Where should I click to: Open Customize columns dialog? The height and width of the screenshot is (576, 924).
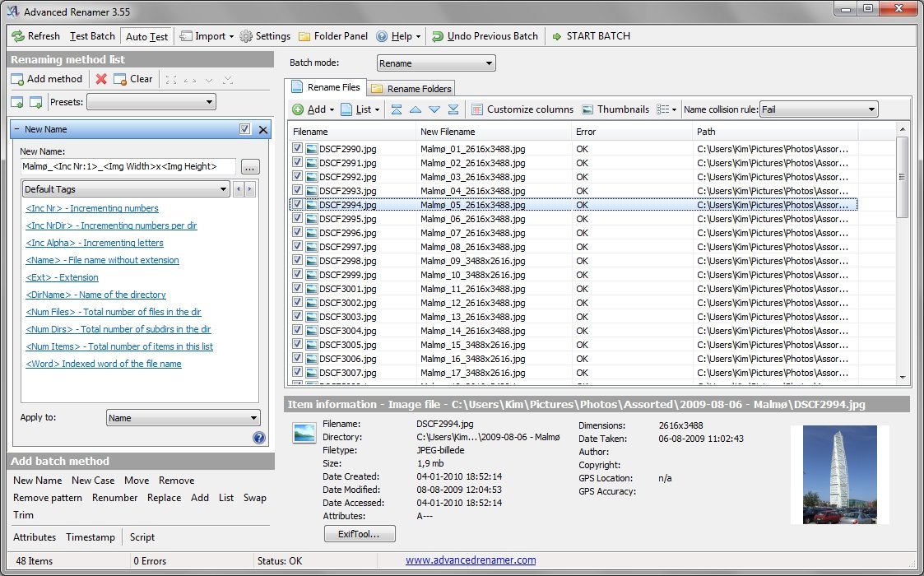tap(522, 109)
